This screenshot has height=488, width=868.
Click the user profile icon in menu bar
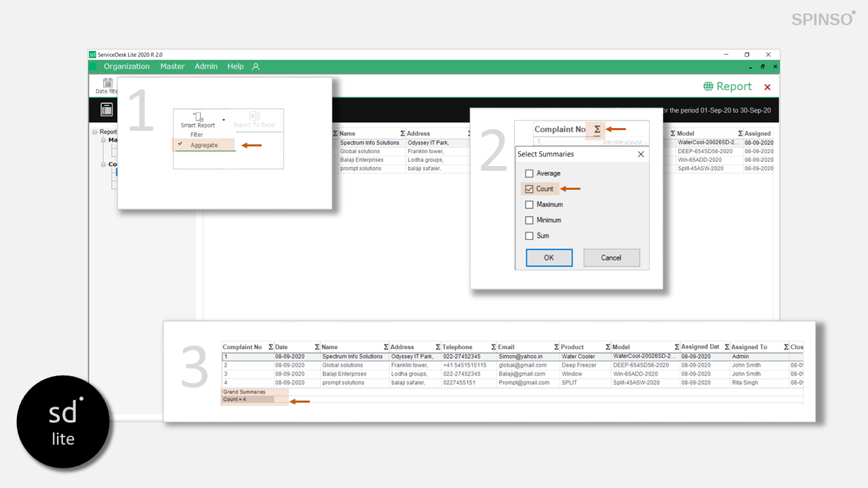click(x=256, y=67)
